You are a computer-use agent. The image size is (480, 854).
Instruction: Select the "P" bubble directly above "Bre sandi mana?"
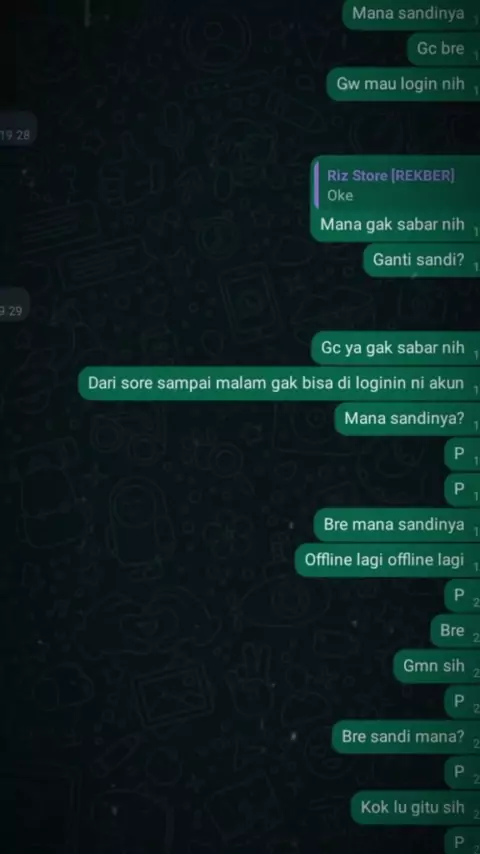[462, 701]
